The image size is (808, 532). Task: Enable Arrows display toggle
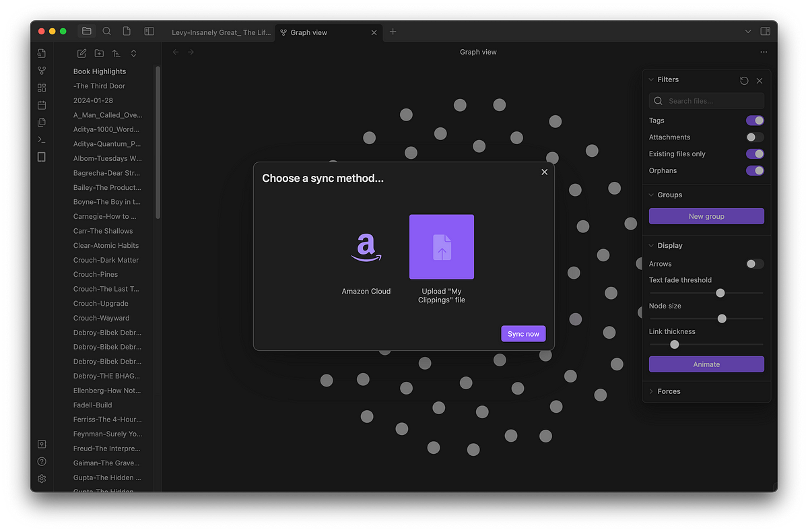pos(755,264)
